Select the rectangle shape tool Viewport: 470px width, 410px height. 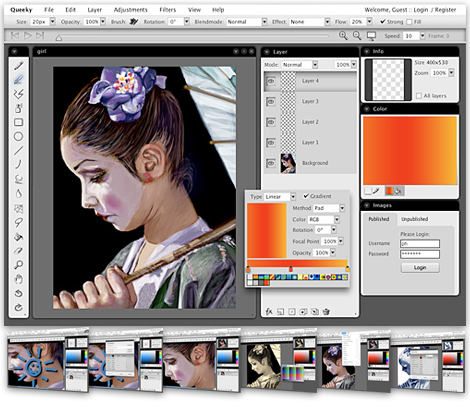click(19, 122)
